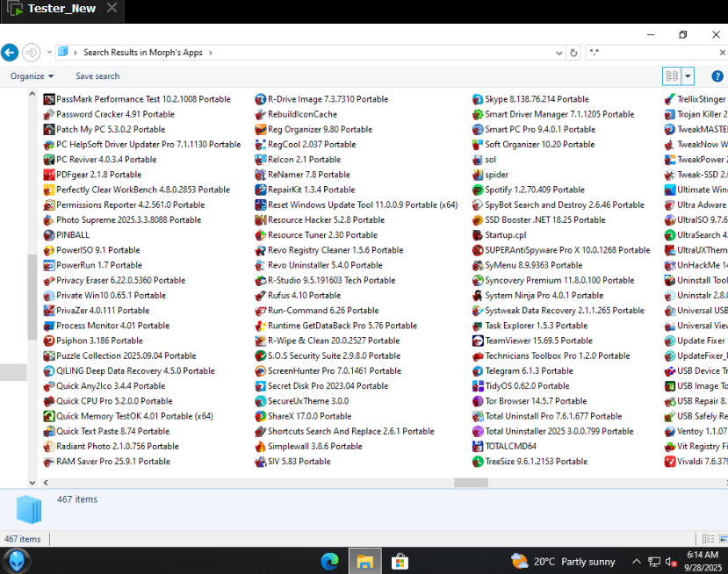Open Microsoft Edge from the taskbar
728x574 pixels.
tap(329, 562)
